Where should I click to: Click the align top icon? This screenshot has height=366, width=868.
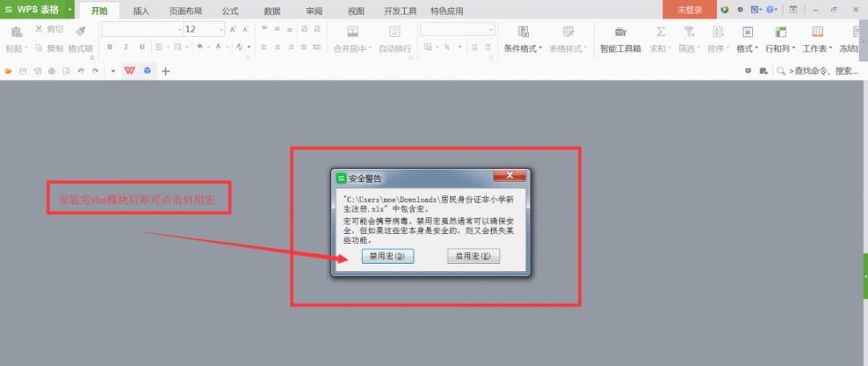(x=264, y=29)
